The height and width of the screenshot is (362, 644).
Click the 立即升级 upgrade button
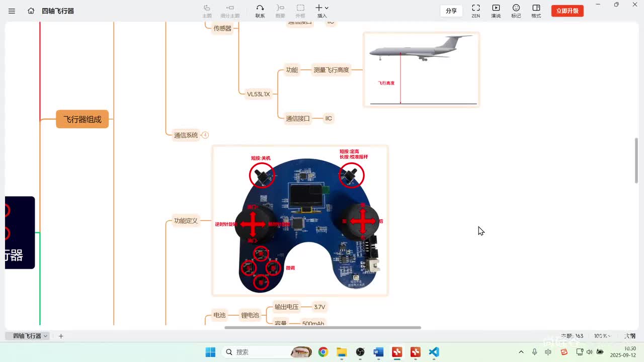(x=568, y=11)
